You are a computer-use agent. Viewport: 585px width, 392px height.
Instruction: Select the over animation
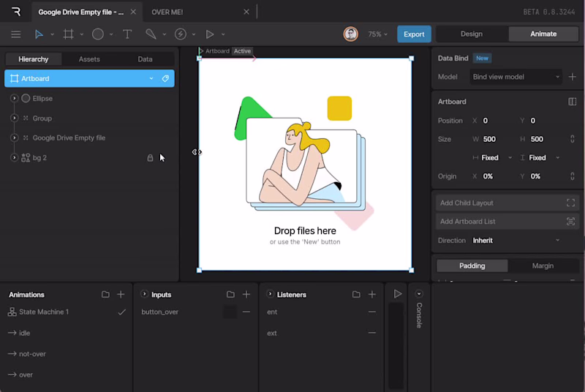[26, 375]
